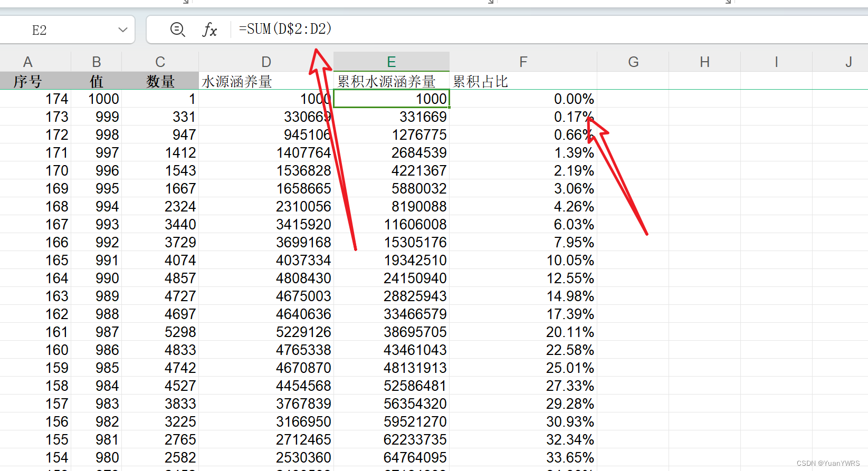Image resolution: width=868 pixels, height=471 pixels.
Task: Select cell with value 1276775
Action: point(392,134)
